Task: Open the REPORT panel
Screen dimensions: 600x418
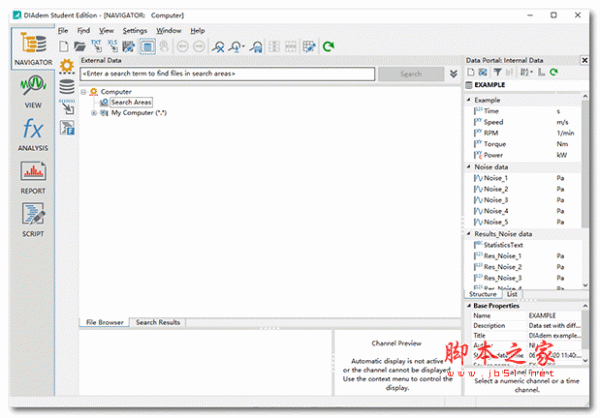Action: 33,177
